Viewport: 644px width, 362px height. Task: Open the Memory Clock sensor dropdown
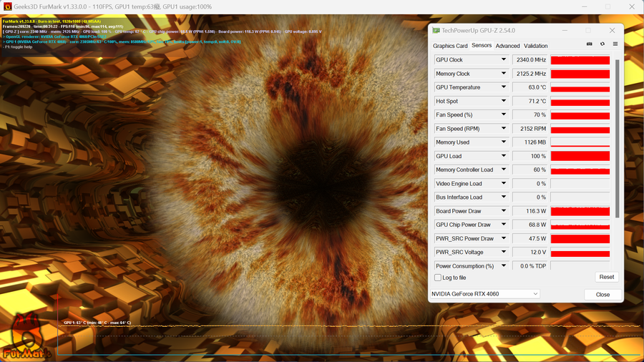click(504, 74)
